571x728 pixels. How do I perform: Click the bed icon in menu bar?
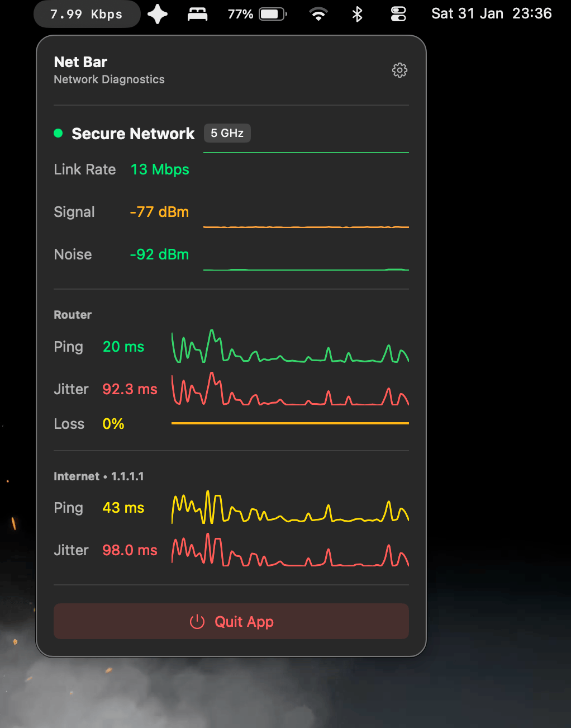[197, 14]
